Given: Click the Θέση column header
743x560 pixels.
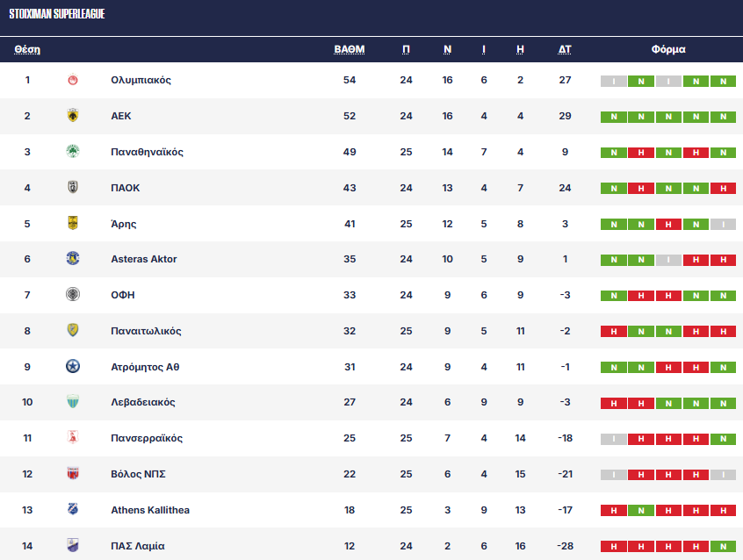Looking at the screenshot, I should (x=27, y=50).
